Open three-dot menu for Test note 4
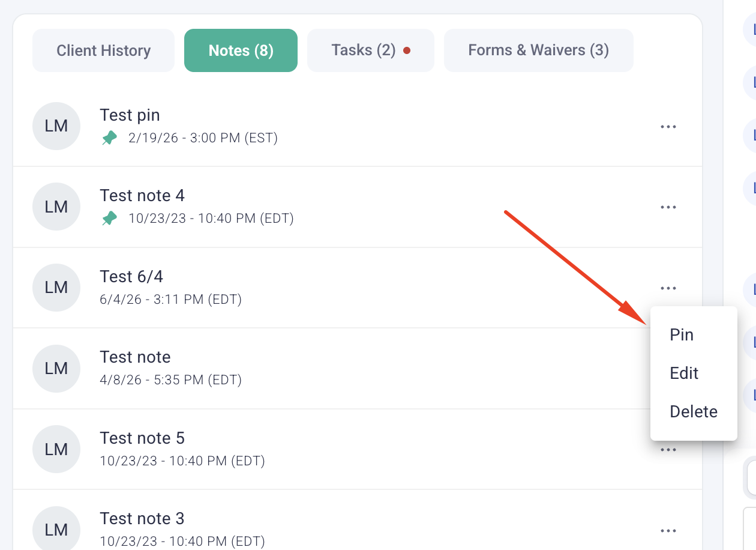756x550 pixels. pyautogui.click(x=668, y=207)
